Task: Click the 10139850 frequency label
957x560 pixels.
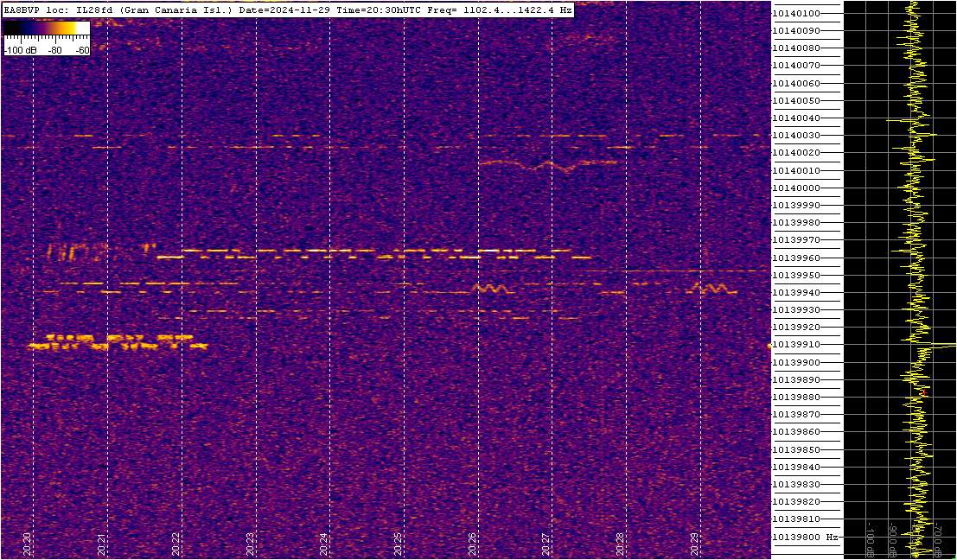Action: coord(796,449)
